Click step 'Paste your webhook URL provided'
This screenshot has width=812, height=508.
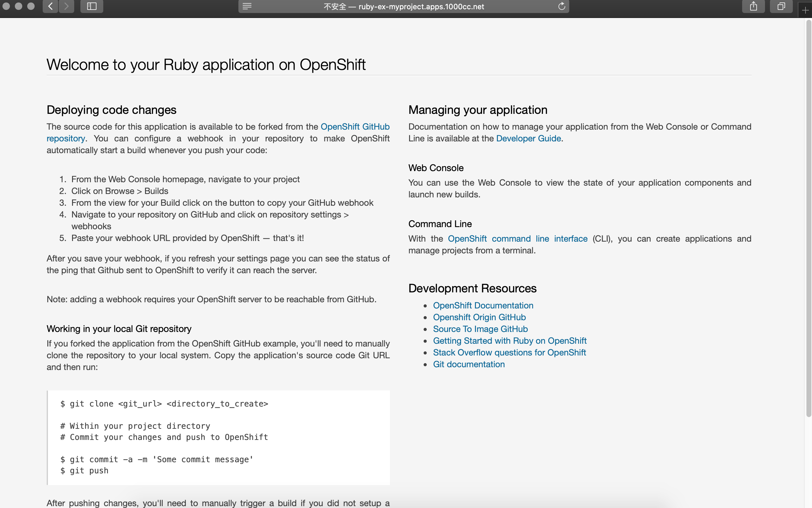(x=187, y=238)
